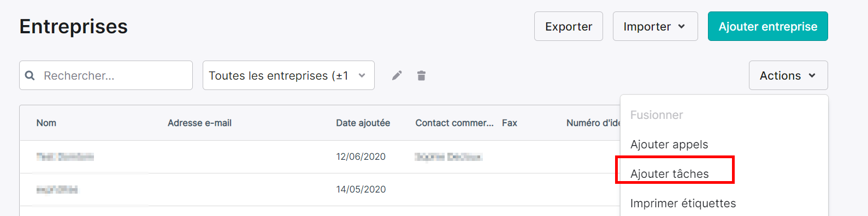Viewport: 868px width, 216px height.
Task: Click the Fax column header
Action: click(510, 123)
